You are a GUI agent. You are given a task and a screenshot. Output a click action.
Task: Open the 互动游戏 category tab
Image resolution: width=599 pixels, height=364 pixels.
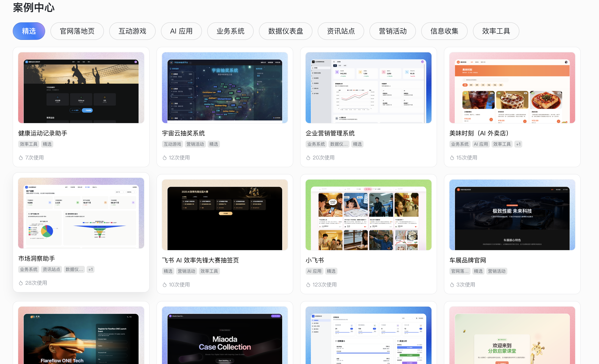point(132,31)
